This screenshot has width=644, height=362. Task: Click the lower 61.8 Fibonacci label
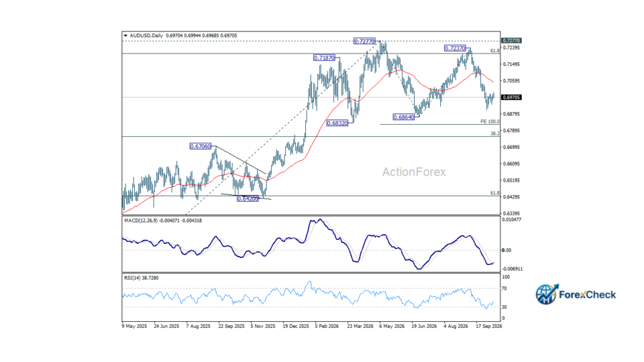click(495, 193)
